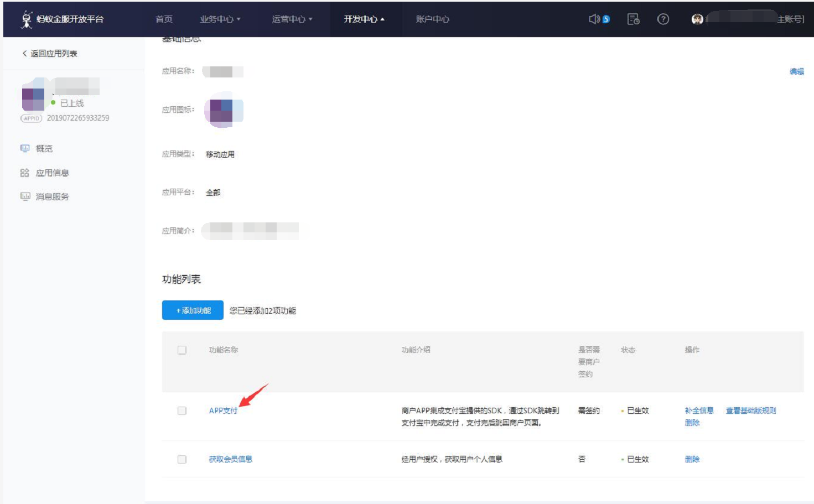Click the 否 cell in 获取会员信息 row
The width and height of the screenshot is (814, 504).
pyautogui.click(x=582, y=459)
